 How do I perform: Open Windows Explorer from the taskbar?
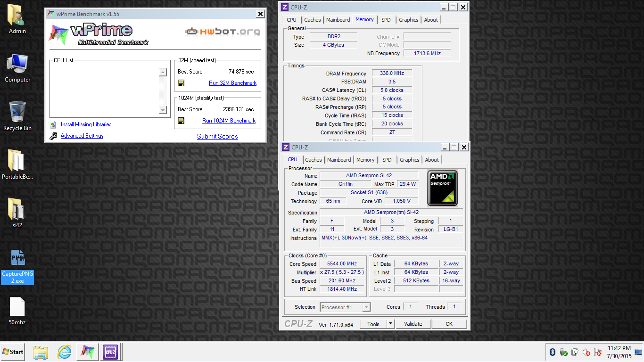41,352
